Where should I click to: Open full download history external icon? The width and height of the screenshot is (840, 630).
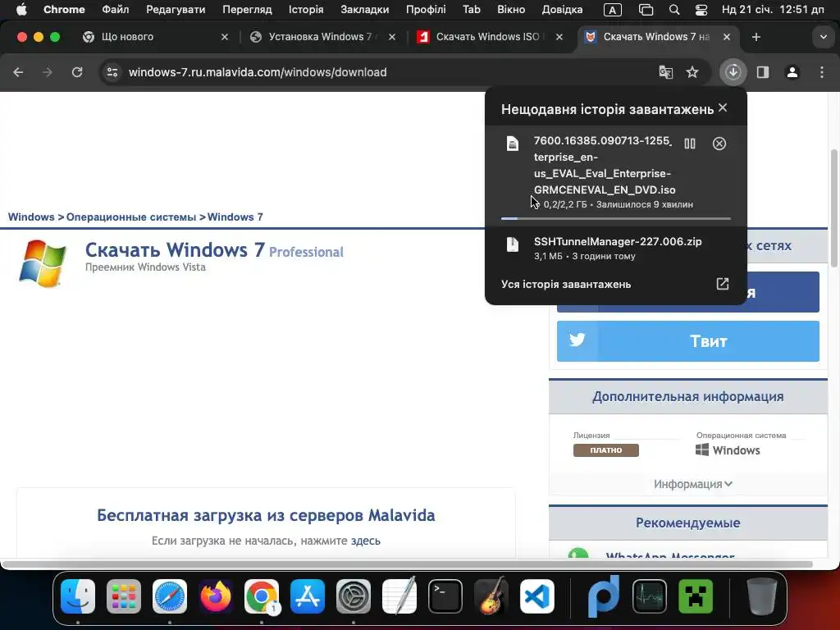tap(723, 283)
